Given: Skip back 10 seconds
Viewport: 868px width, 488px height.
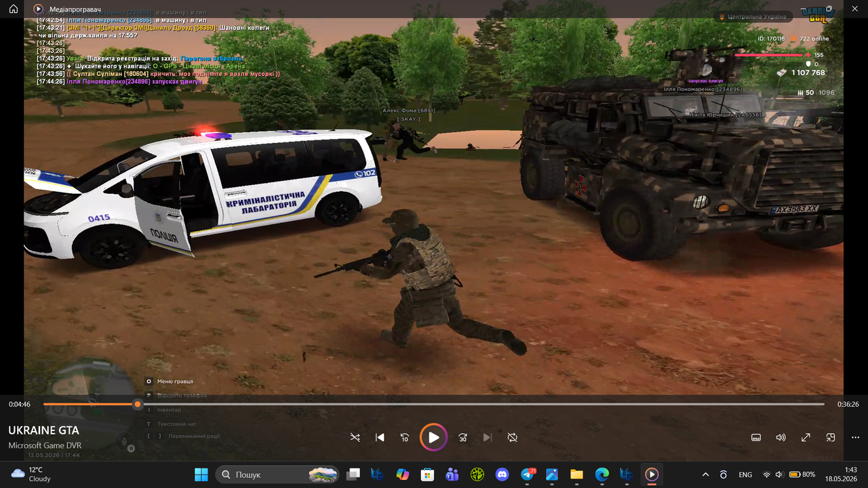Looking at the screenshot, I should tap(405, 438).
